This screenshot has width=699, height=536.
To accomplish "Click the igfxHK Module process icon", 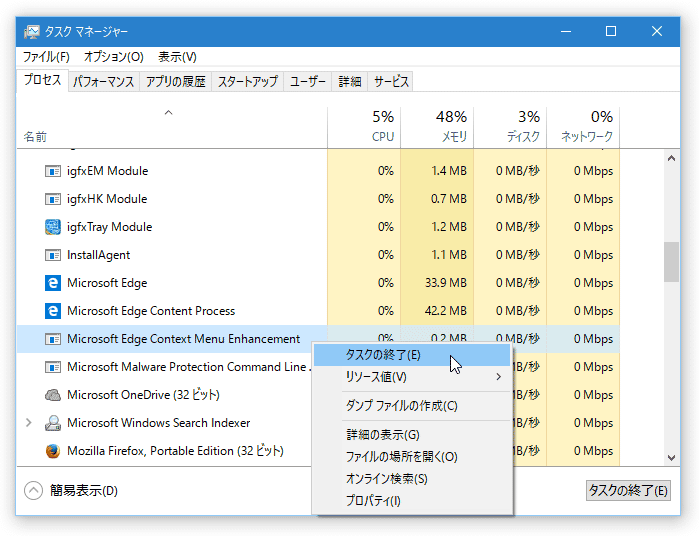I will 53,199.
